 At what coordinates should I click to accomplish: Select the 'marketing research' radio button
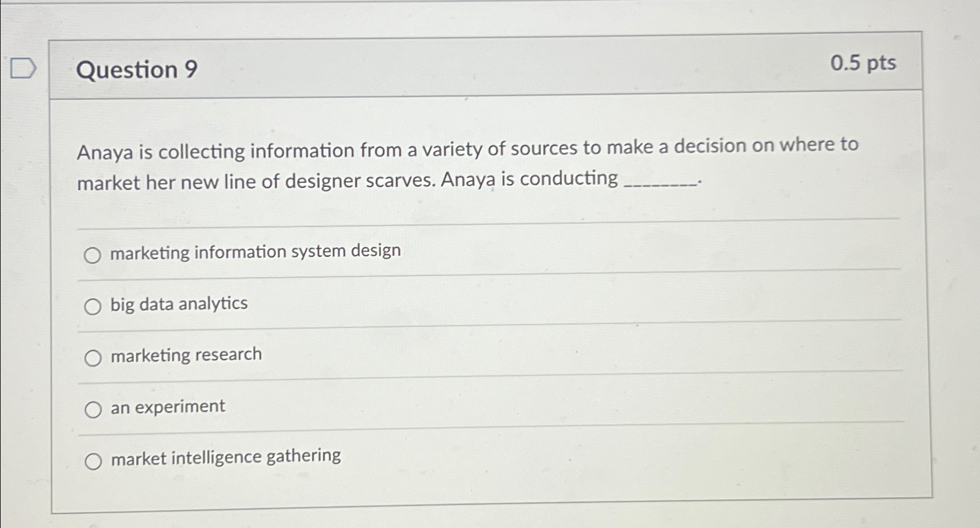[93, 357]
